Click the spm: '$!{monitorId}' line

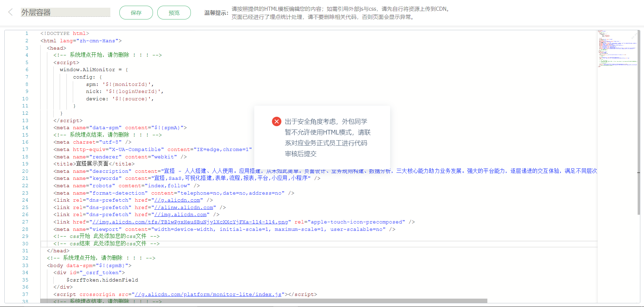click(x=120, y=85)
